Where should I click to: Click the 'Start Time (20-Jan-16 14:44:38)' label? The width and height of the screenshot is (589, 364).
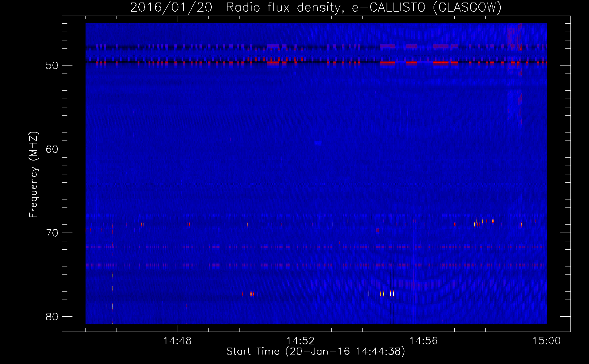(316, 352)
